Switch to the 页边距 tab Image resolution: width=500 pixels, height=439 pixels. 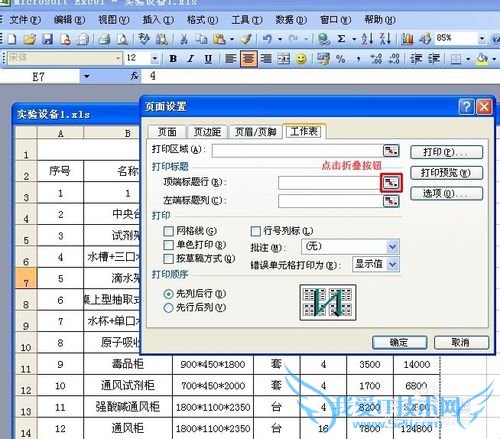pyautogui.click(x=207, y=132)
